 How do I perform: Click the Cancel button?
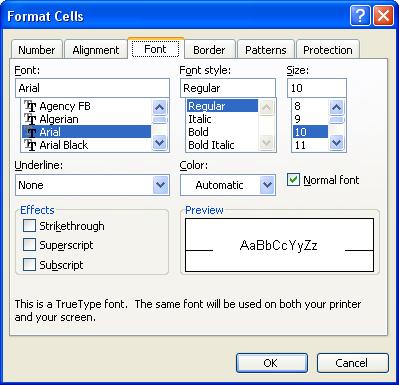(x=353, y=363)
